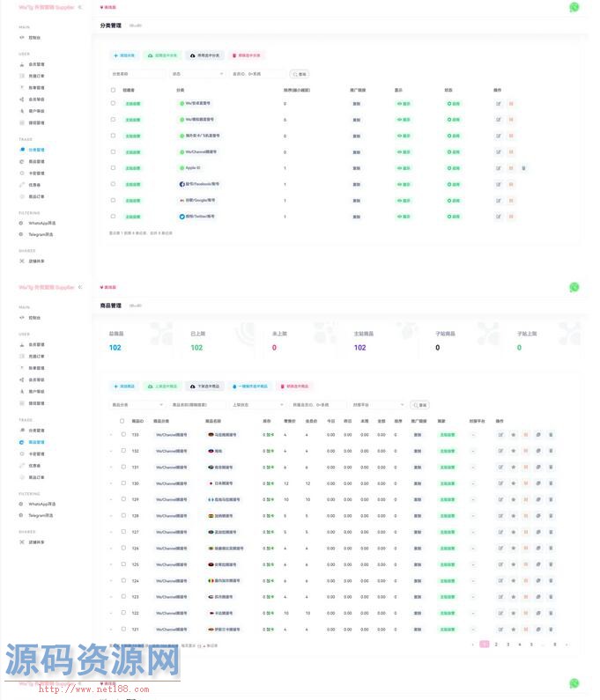Click edit icon in Twitter category row

(499, 217)
